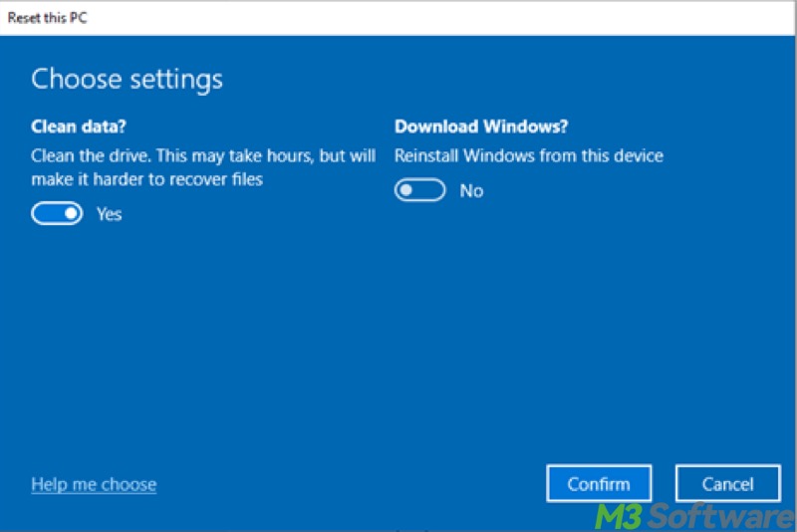Turn off the Clean data toggle
The image size is (797, 532).
coord(57,214)
